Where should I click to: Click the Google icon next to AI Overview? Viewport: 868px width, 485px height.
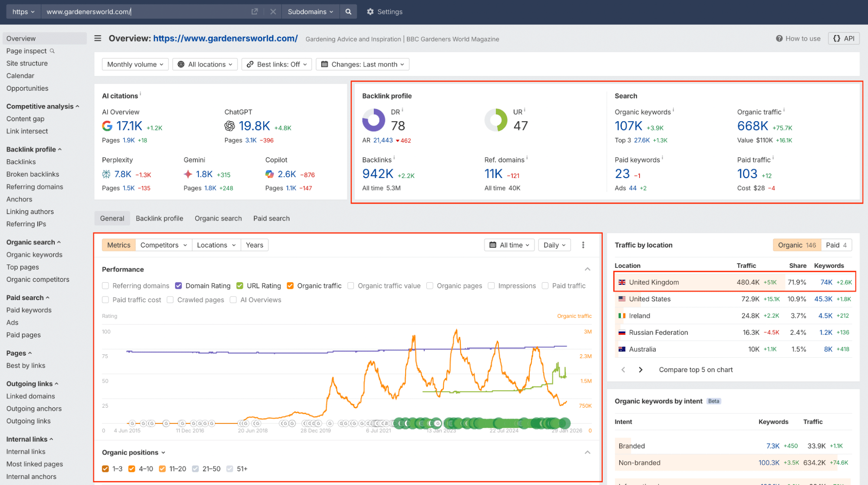pos(107,126)
